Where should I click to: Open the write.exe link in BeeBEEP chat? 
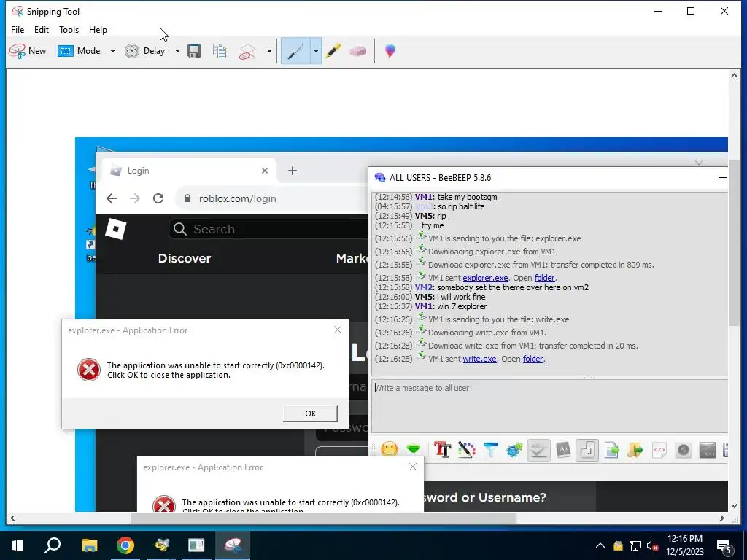tap(479, 359)
